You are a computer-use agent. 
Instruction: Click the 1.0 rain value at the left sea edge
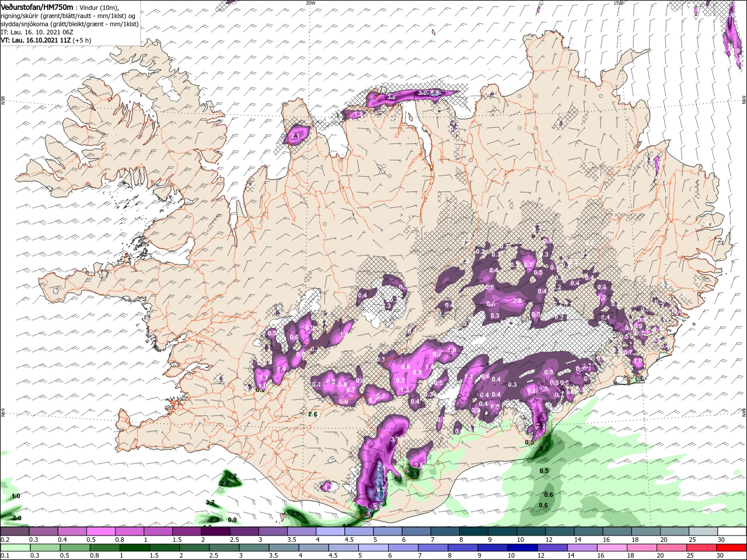[16, 496]
